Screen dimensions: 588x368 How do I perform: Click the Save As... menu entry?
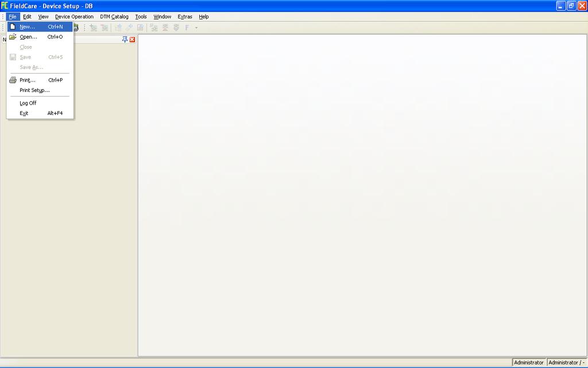pos(40,67)
